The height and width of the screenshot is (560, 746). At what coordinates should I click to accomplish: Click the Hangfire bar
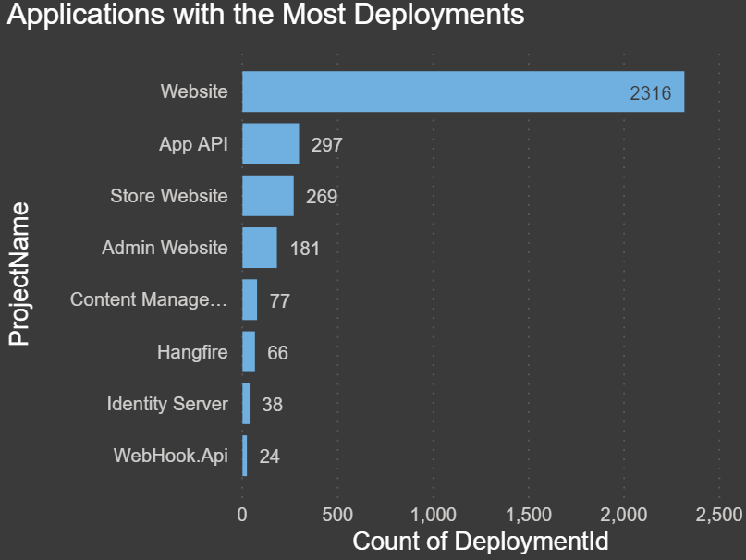click(249, 351)
